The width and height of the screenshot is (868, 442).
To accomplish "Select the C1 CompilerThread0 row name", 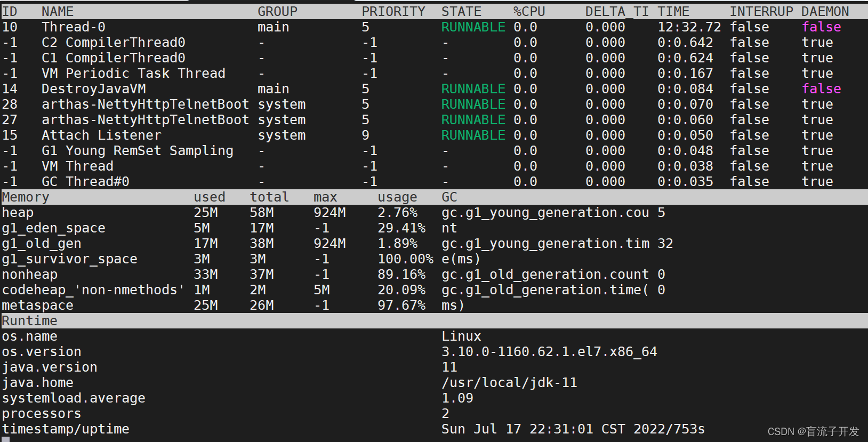I will [x=114, y=58].
